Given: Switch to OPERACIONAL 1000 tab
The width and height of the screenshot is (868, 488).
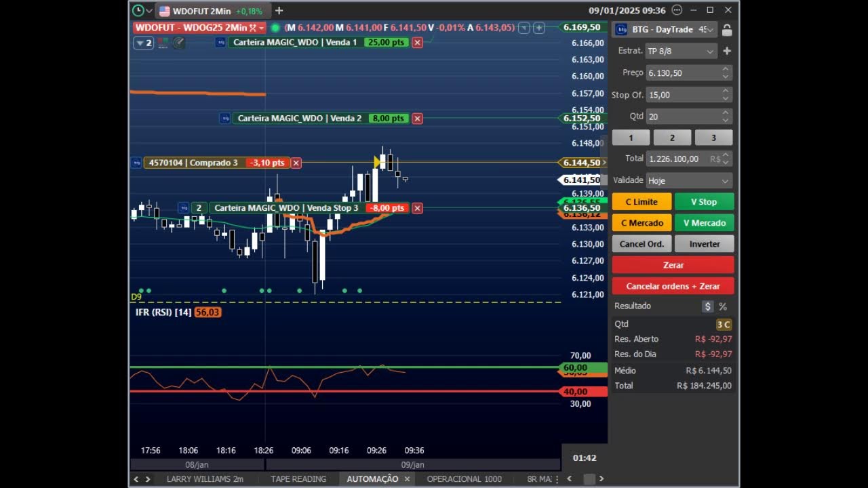Looking at the screenshot, I should [464, 479].
